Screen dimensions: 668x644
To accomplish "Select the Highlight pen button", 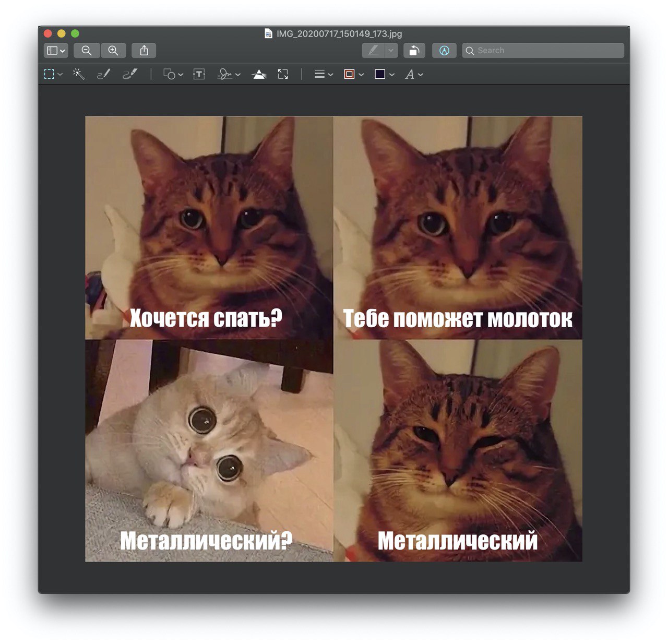I will point(373,51).
